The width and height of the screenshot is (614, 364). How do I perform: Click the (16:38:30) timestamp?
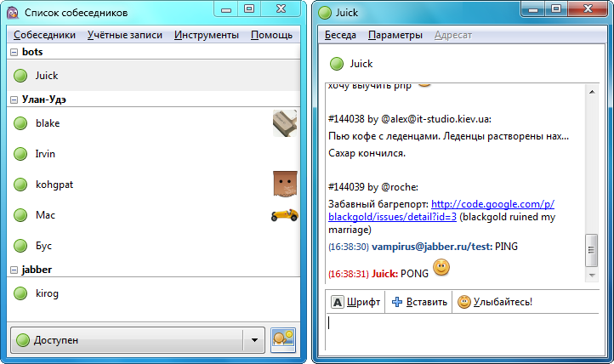(349, 247)
